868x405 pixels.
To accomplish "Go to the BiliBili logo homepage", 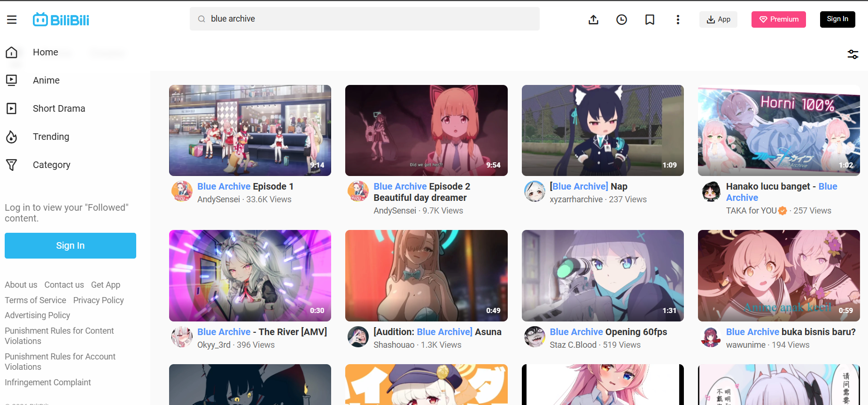I will (x=61, y=19).
